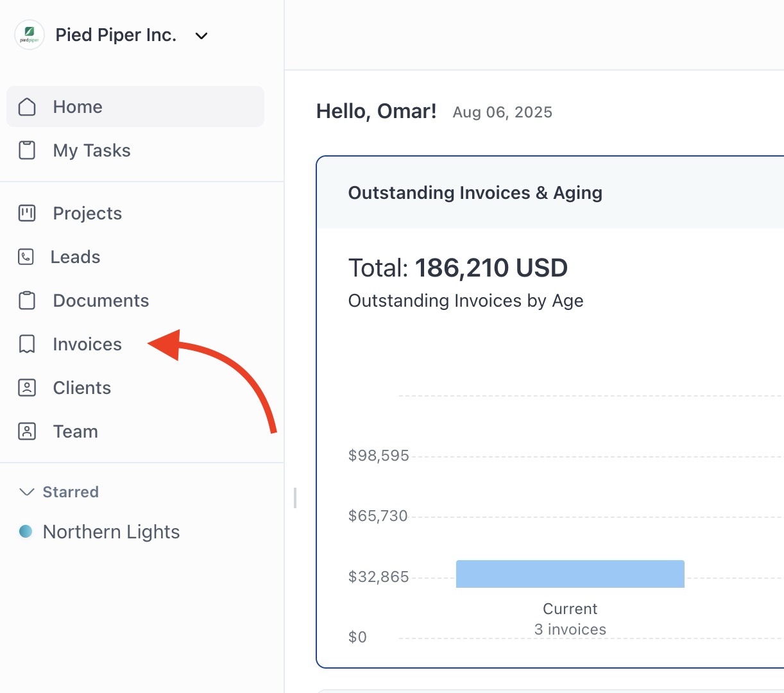Open Team via its member icon
Viewport: 784px width, 693px height.
coord(27,431)
